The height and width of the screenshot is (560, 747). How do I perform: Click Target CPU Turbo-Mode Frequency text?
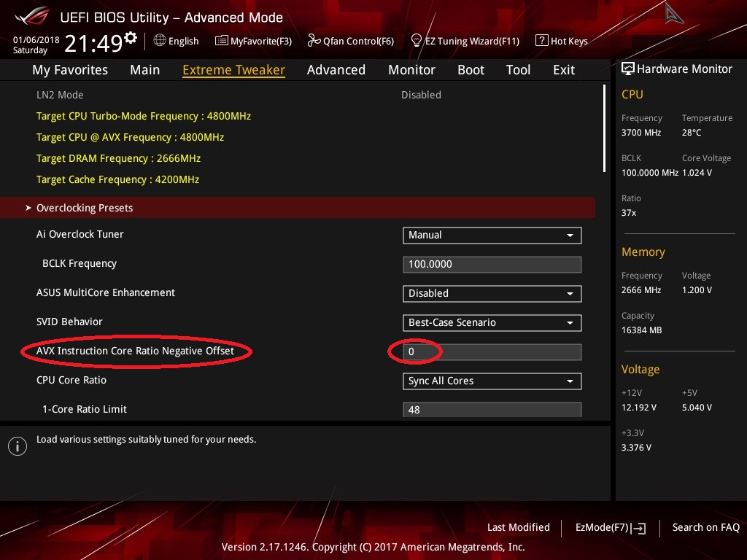pos(144,116)
